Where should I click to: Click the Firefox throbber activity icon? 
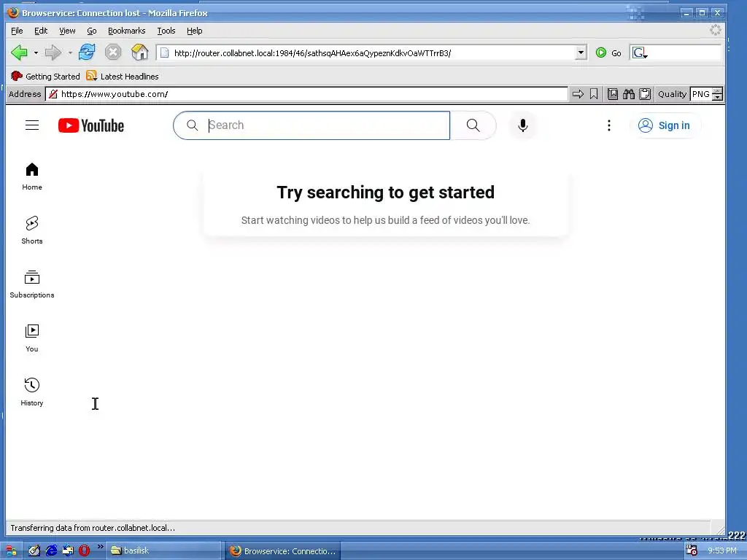[x=715, y=30]
